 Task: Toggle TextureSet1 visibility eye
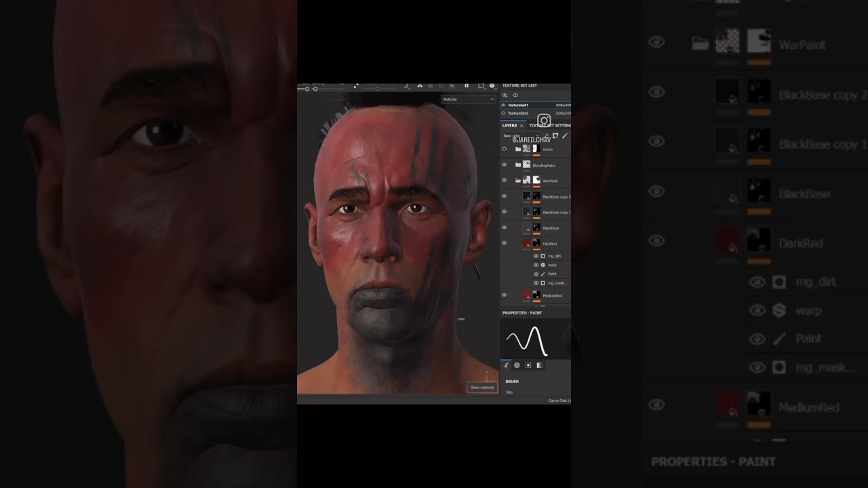(x=503, y=105)
